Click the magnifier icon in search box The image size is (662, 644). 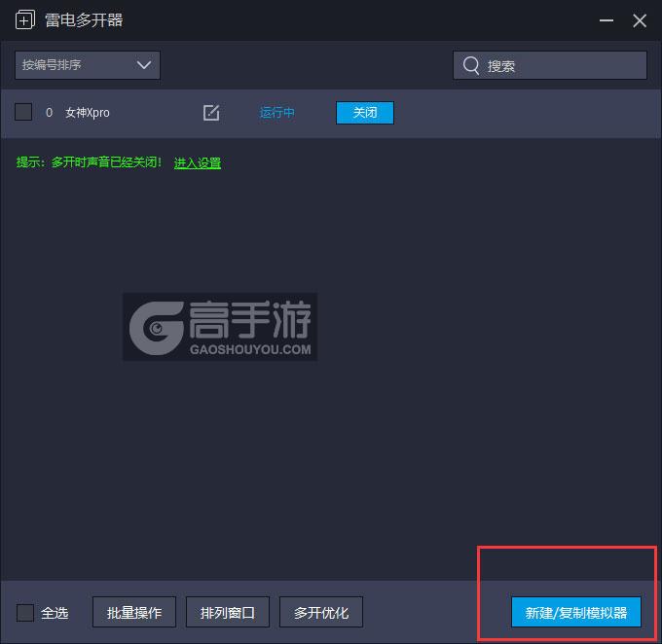coord(471,65)
